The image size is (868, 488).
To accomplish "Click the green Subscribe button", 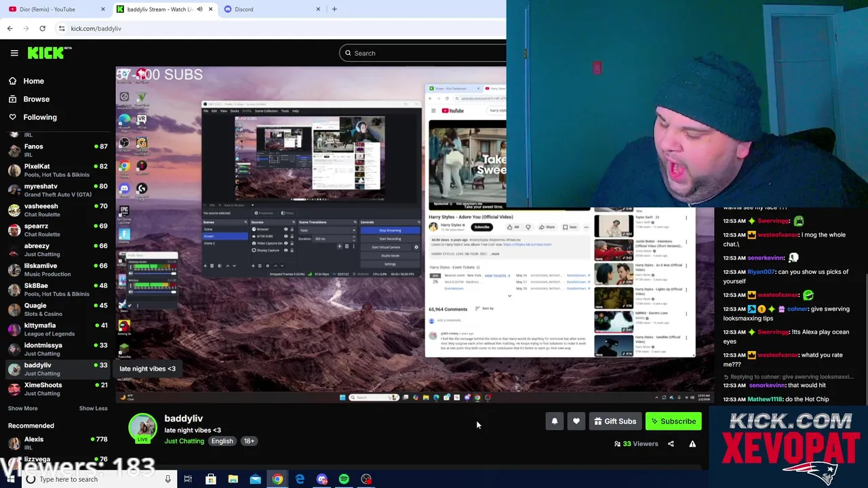I will coord(673,422).
